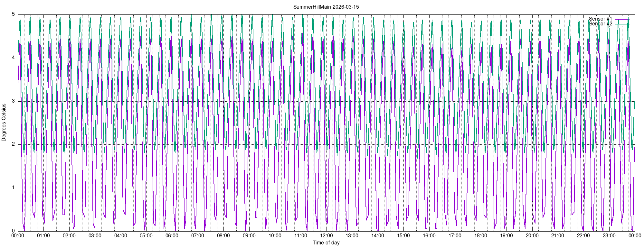Click the y-axis tick value 4
This screenshot has height=247, width=644.
(13, 58)
